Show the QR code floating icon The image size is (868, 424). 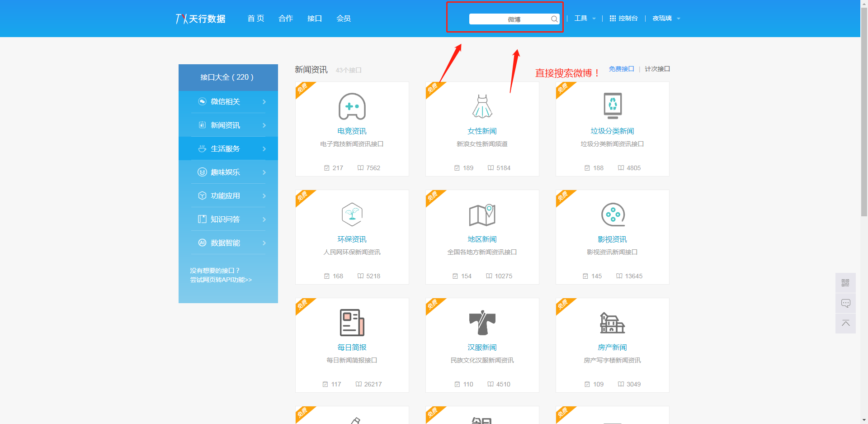pos(845,283)
